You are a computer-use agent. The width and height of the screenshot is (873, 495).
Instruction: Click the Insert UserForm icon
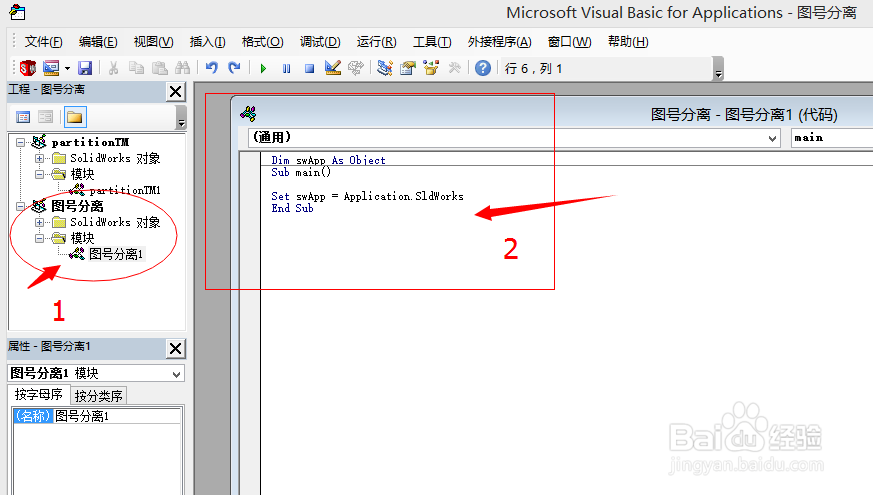click(51, 68)
